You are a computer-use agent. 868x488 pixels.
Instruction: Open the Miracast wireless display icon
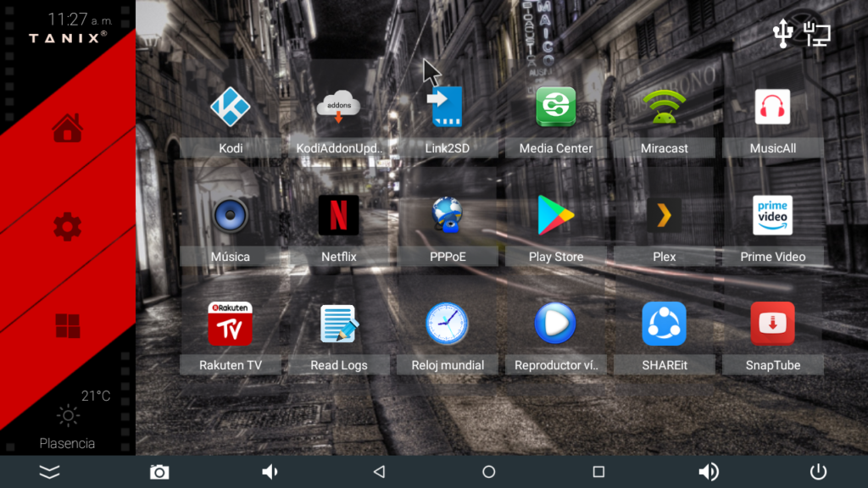click(x=665, y=107)
